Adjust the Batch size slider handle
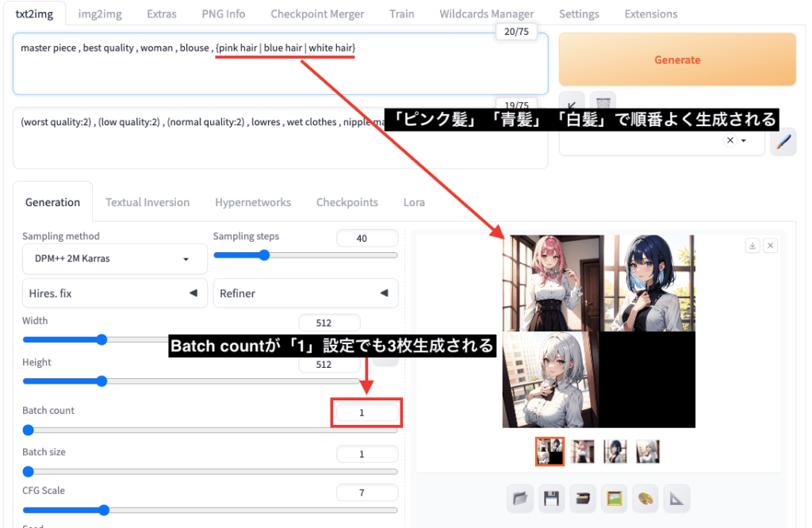The image size is (812, 528). [x=29, y=471]
